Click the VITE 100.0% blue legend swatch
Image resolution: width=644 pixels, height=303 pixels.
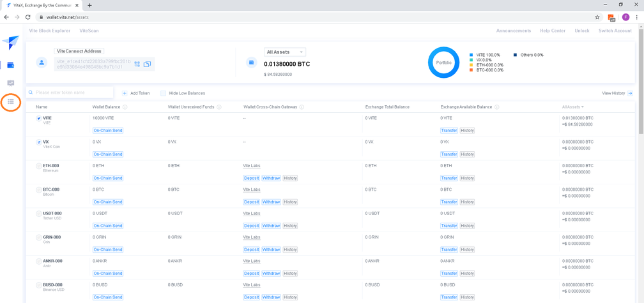[471, 54]
